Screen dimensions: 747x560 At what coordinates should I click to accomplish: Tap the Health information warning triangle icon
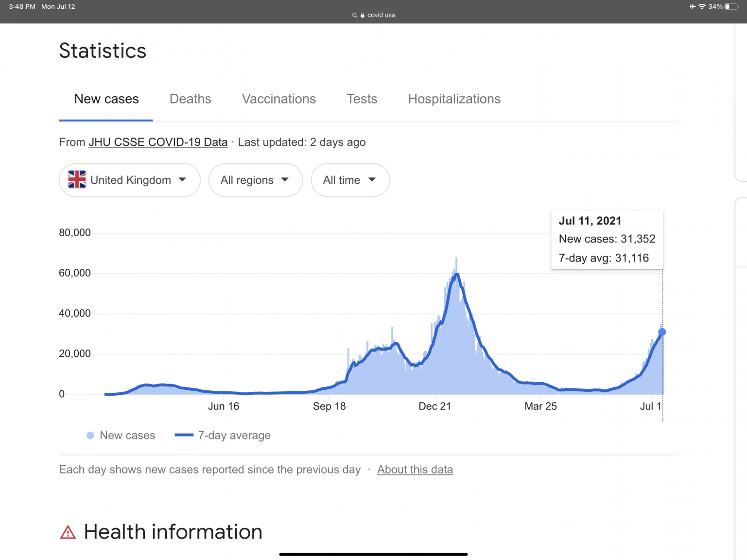[68, 533]
